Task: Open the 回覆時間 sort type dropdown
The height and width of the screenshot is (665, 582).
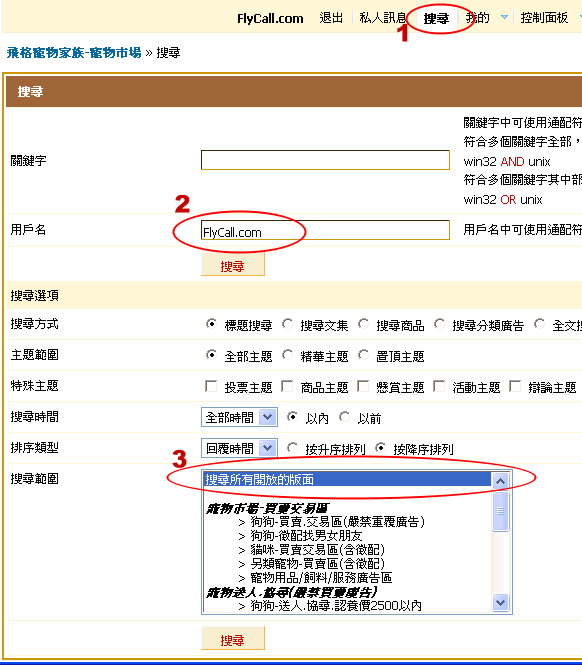Action: click(239, 448)
